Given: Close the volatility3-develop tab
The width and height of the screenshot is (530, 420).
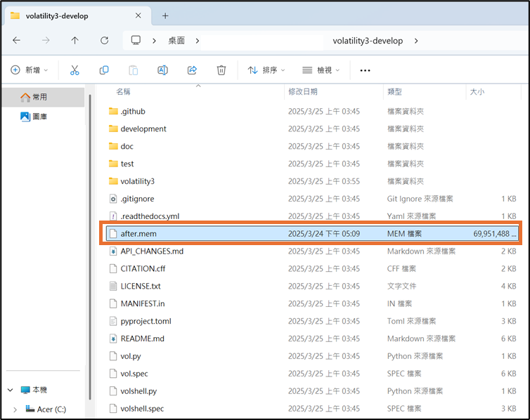Looking at the screenshot, I should click(x=138, y=15).
